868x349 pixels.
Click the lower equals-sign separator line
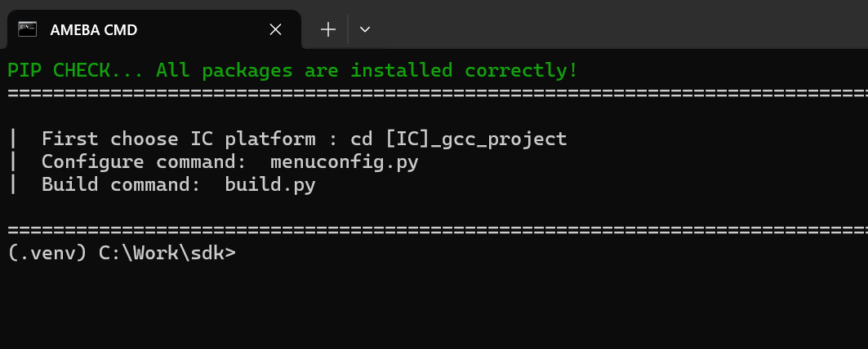point(438,229)
